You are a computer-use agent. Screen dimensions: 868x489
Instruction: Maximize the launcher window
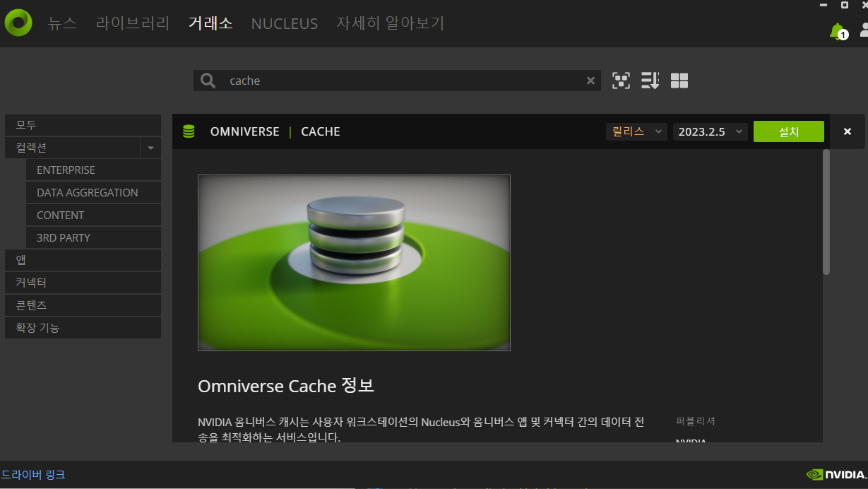click(x=845, y=5)
